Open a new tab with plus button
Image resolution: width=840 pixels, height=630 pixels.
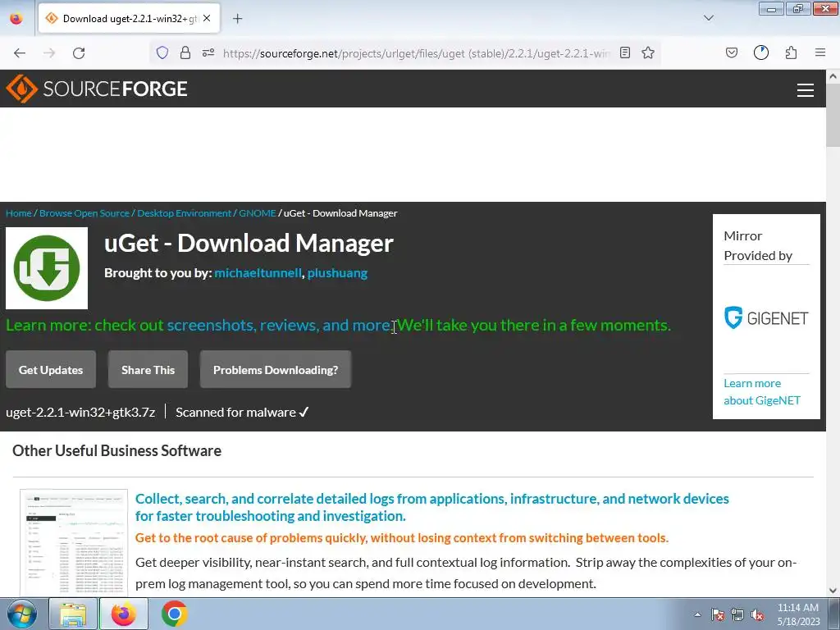[238, 19]
